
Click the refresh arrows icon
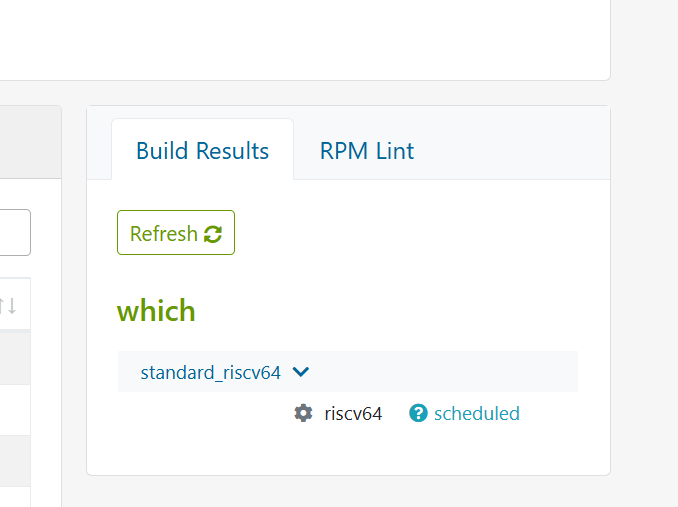pyautogui.click(x=213, y=234)
